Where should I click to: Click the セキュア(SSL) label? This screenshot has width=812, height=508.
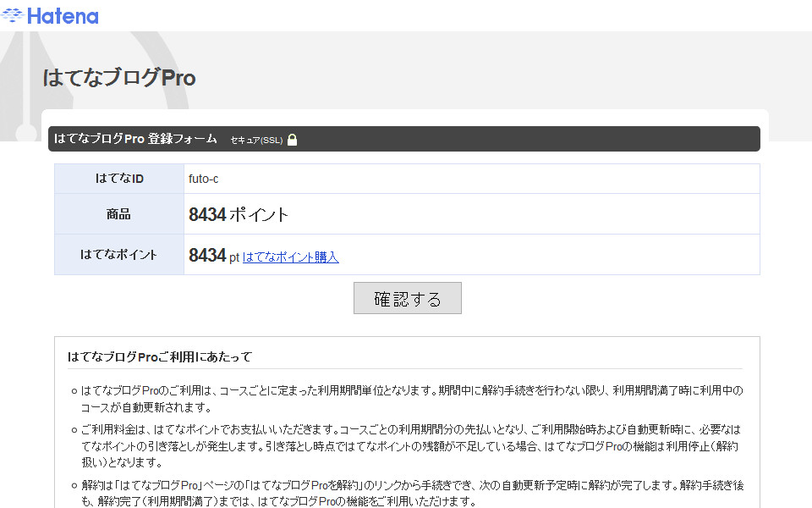(x=256, y=141)
